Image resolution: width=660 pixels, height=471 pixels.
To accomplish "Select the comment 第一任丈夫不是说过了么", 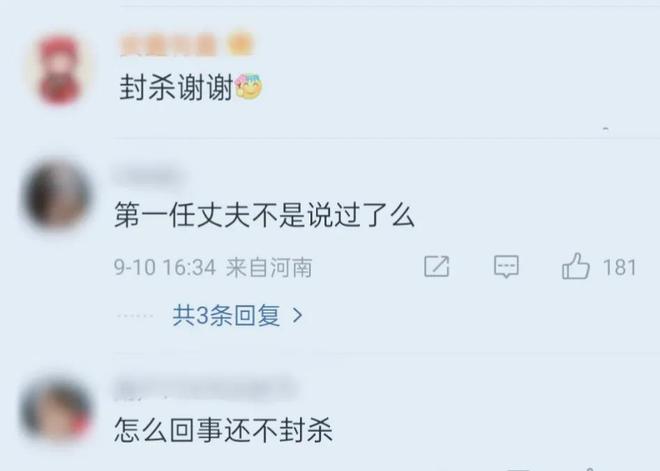I will (265, 215).
